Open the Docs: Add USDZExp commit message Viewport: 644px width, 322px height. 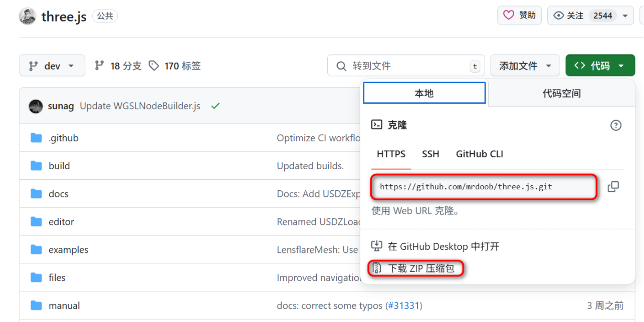(318, 194)
